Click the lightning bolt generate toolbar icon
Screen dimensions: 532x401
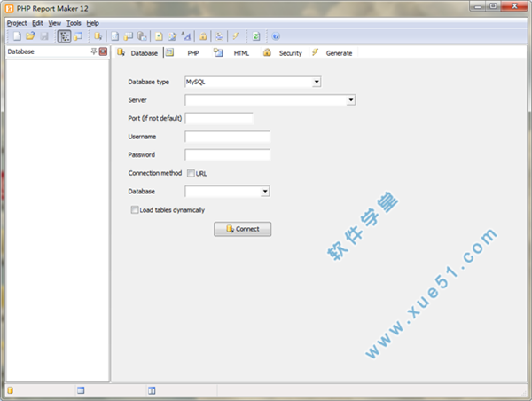click(x=236, y=36)
